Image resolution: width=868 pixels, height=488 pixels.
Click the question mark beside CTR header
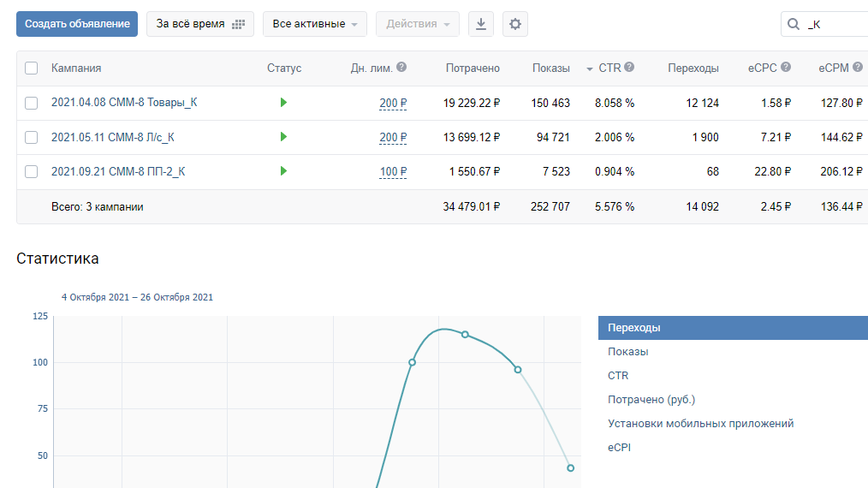pyautogui.click(x=629, y=68)
